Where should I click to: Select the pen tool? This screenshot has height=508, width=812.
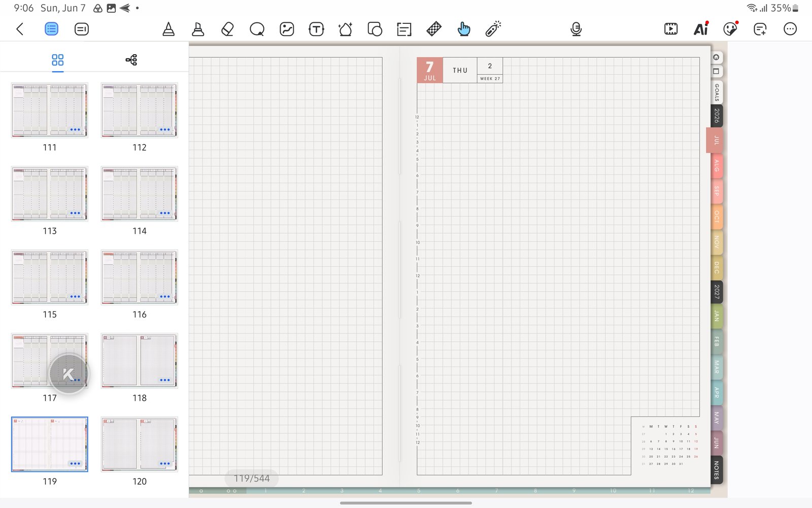coord(168,29)
